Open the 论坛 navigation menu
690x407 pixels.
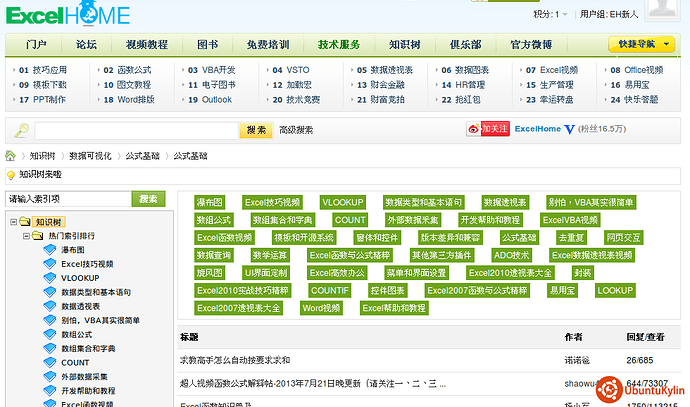(x=87, y=45)
